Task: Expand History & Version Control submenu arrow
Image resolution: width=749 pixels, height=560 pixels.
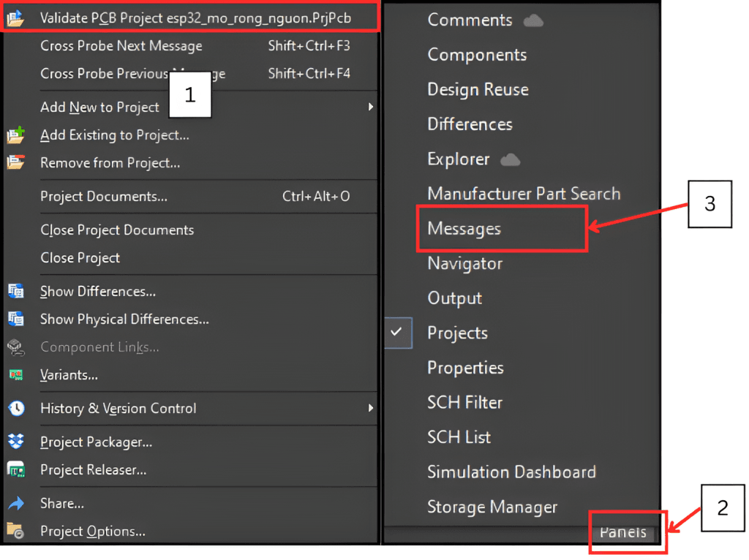Action: click(371, 409)
